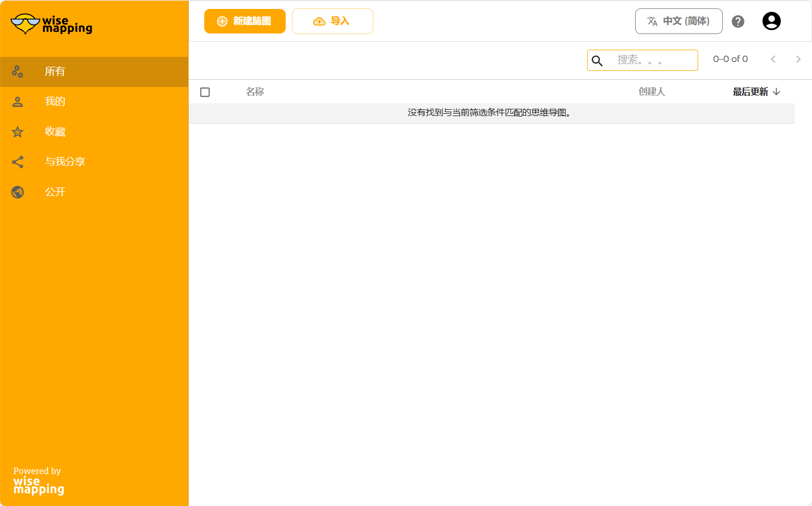Click the 新建脑图 button
Screen dimensions: 812x506
244,21
